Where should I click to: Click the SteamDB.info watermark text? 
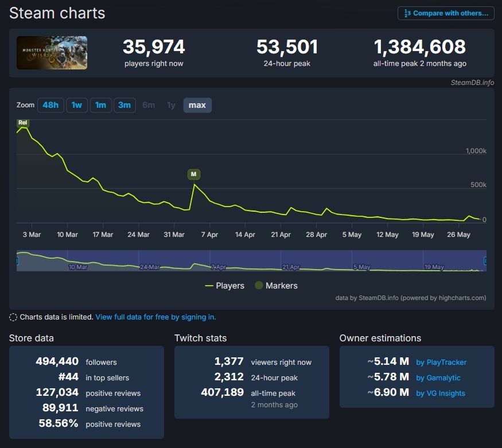472,83
